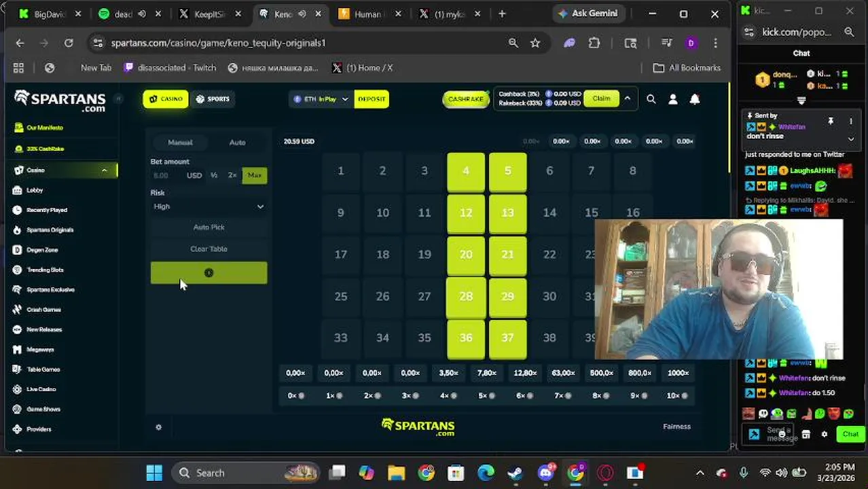The width and height of the screenshot is (868, 489).
Task: Switch to the Manual bet tab
Action: click(180, 142)
